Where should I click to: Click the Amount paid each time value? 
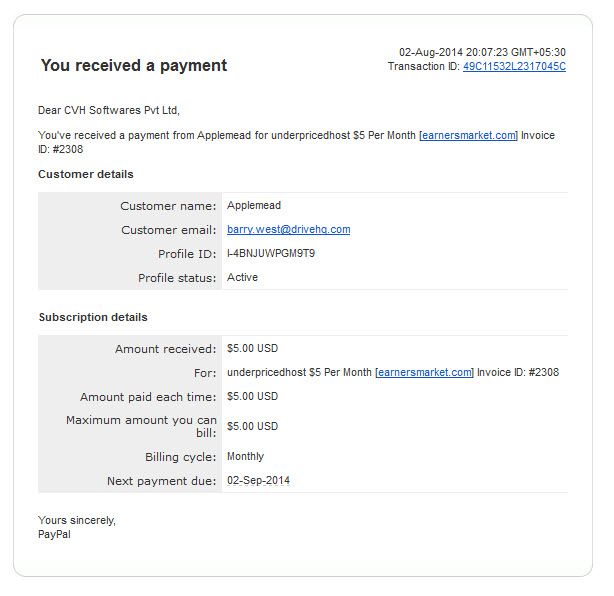(x=253, y=396)
